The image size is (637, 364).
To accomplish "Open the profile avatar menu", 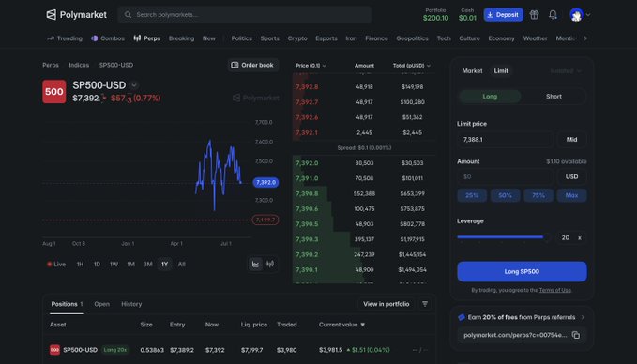I will (x=576, y=15).
